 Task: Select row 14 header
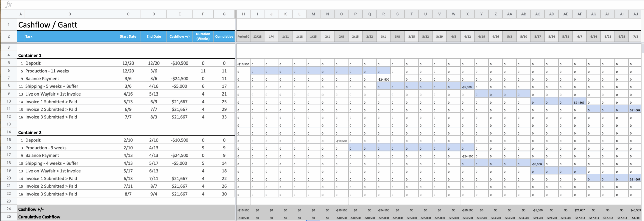[x=9, y=132]
